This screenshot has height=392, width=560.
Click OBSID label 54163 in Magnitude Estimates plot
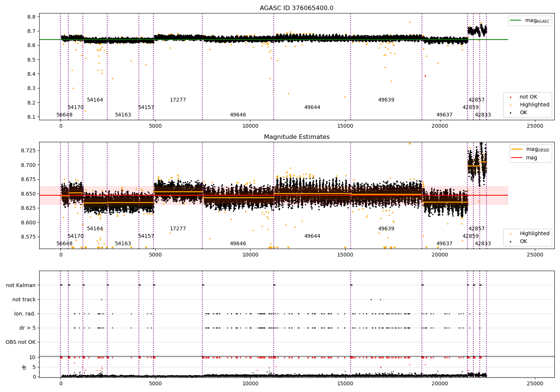[x=123, y=244]
